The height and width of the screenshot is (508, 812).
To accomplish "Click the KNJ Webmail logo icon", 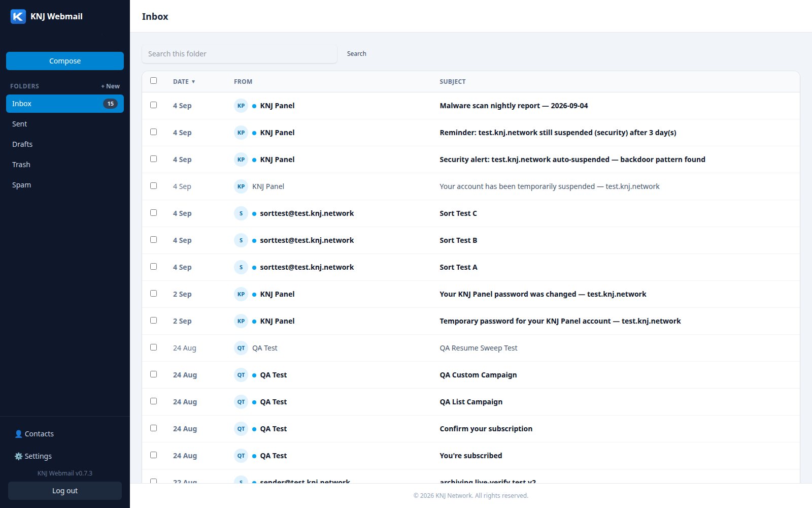I will (18, 16).
